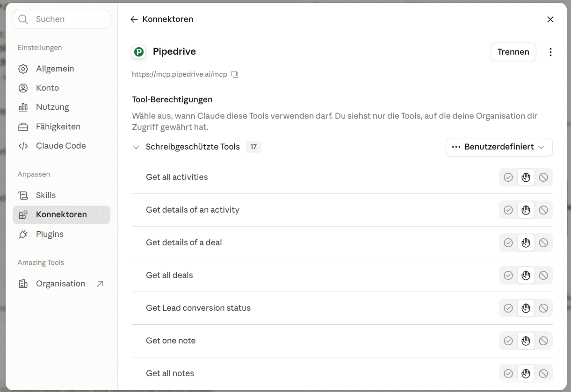Collapse the Schreibgeschützte Tools section

coord(136,147)
